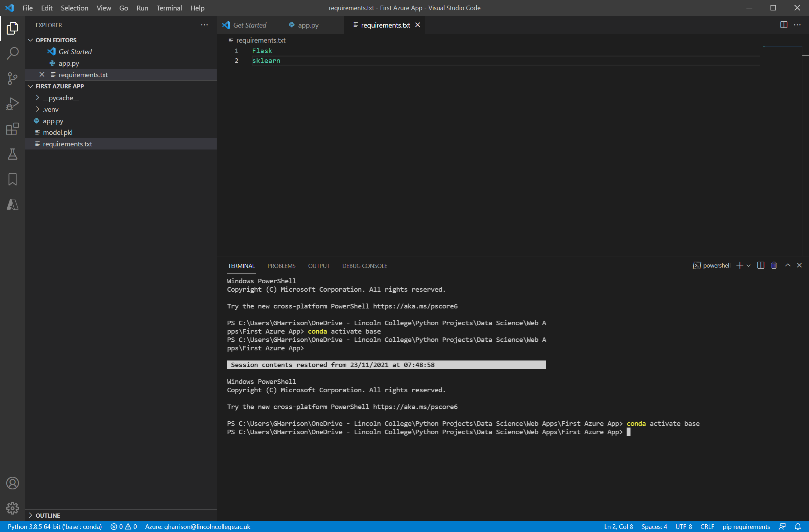Open the Testing flask view
This screenshot has height=532, width=809.
click(x=12, y=154)
